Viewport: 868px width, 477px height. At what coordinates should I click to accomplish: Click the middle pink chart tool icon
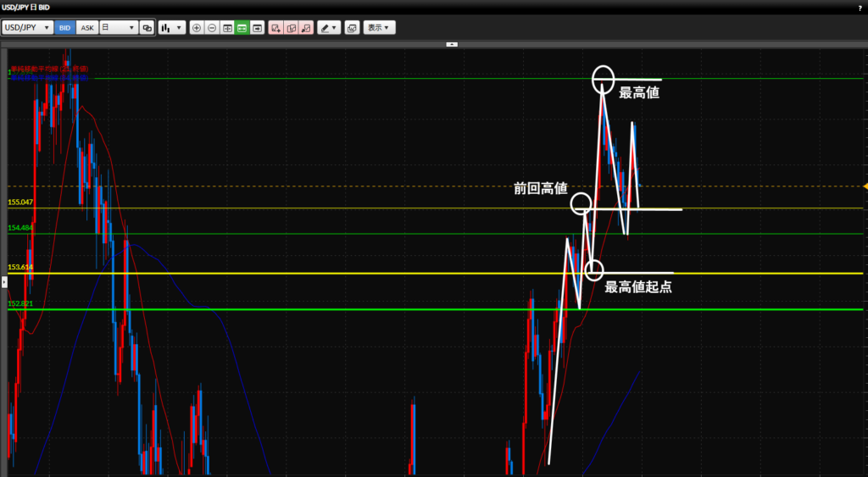291,27
